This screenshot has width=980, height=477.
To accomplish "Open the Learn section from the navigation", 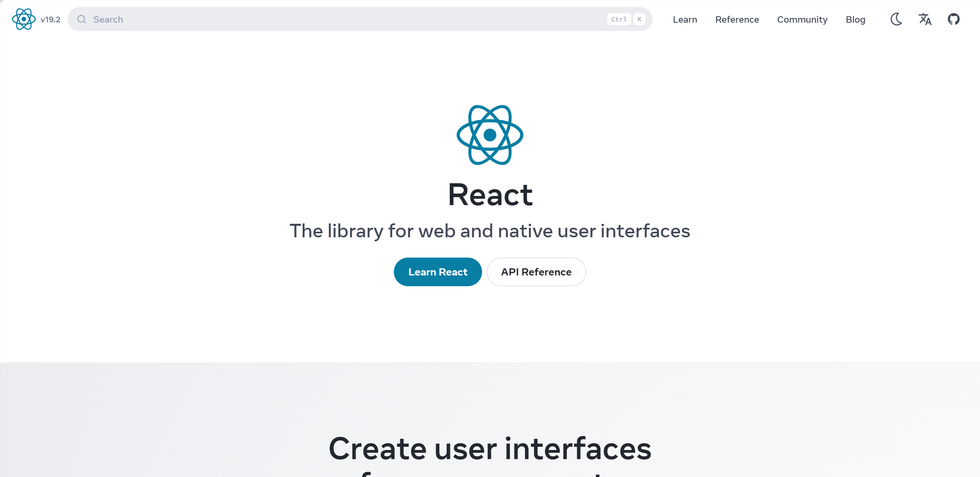I will pos(685,19).
